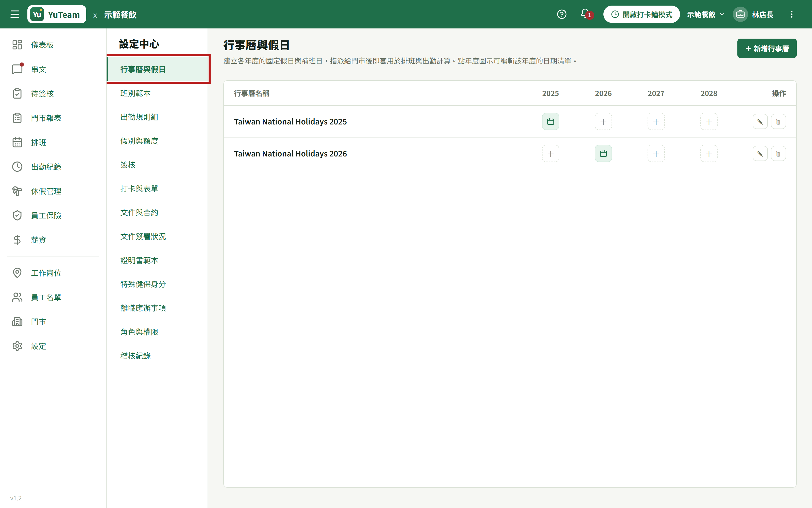Open 門市 in the sidebar
Image resolution: width=812 pixels, height=508 pixels.
tap(53, 322)
